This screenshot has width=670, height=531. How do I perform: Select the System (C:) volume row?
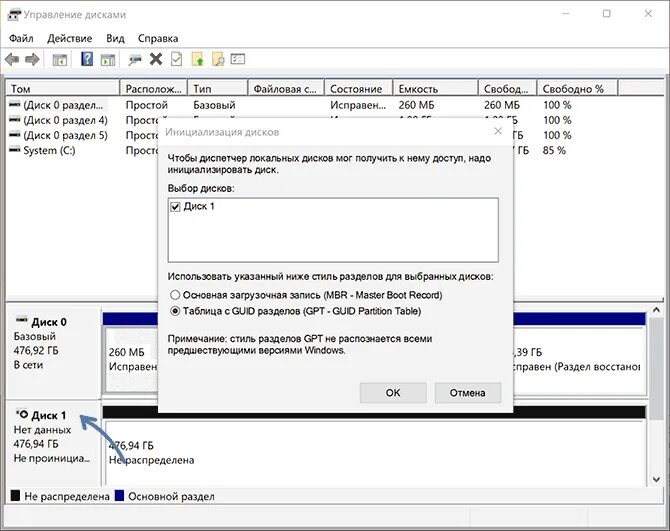click(x=49, y=150)
